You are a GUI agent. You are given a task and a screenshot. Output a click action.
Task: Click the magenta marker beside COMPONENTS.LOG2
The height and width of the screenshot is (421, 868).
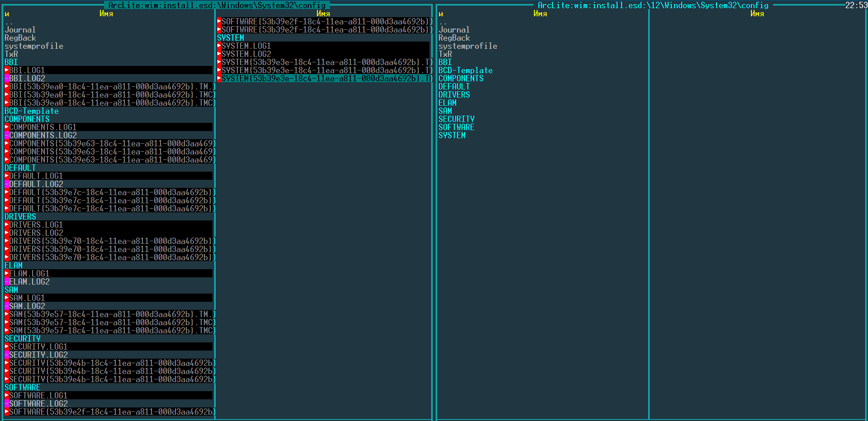coord(6,135)
